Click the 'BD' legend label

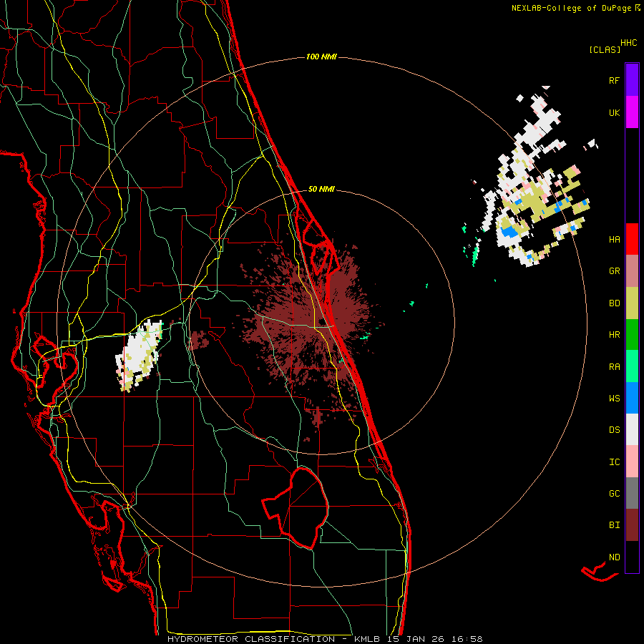pos(614,303)
